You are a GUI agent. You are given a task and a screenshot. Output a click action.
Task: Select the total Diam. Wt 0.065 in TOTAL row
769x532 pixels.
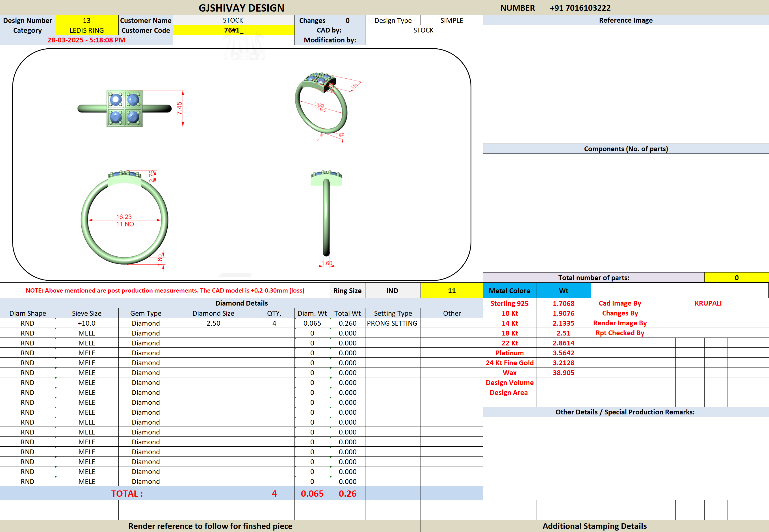pyautogui.click(x=312, y=494)
